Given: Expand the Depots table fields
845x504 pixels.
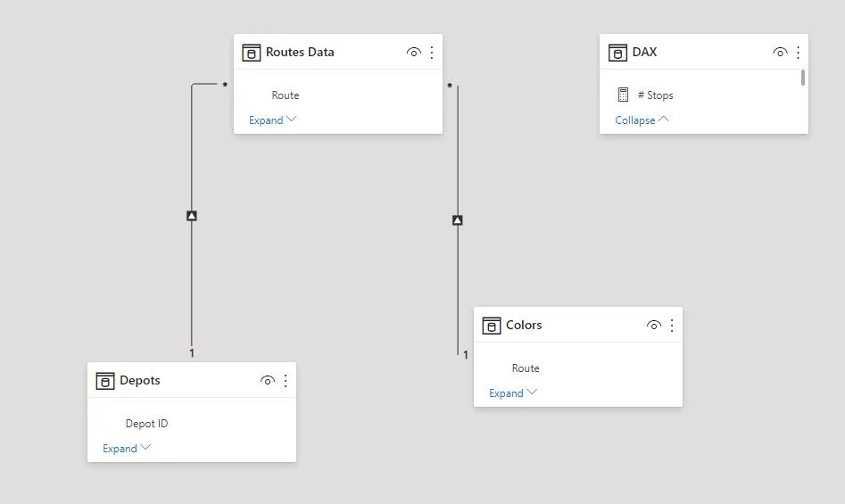Looking at the screenshot, I should (x=127, y=449).
